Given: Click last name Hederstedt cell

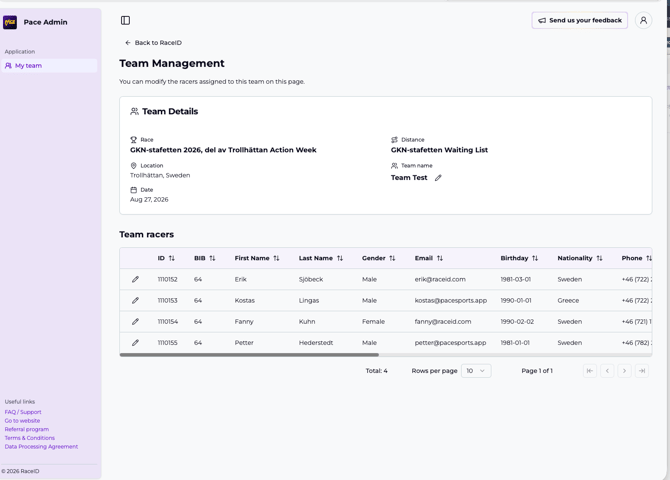Looking at the screenshot, I should click(316, 343).
